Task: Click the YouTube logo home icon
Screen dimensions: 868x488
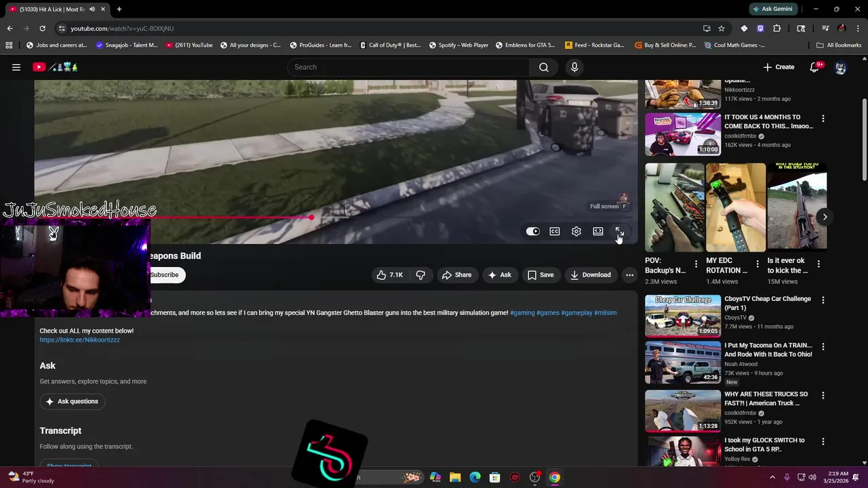Action: (39, 67)
